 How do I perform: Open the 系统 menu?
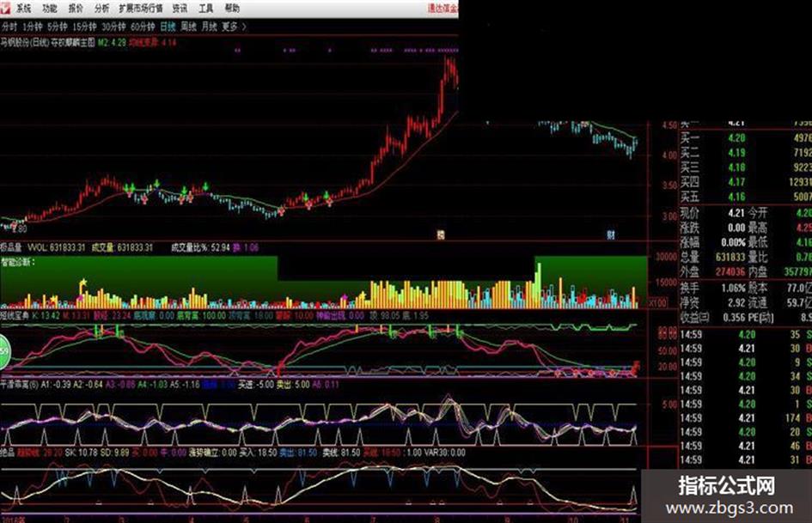[23, 9]
